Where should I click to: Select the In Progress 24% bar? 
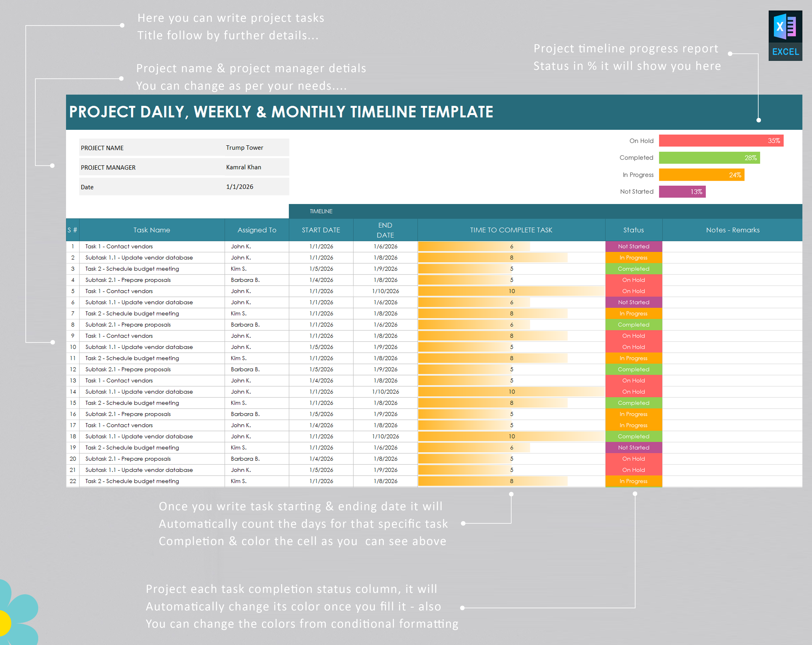701,175
